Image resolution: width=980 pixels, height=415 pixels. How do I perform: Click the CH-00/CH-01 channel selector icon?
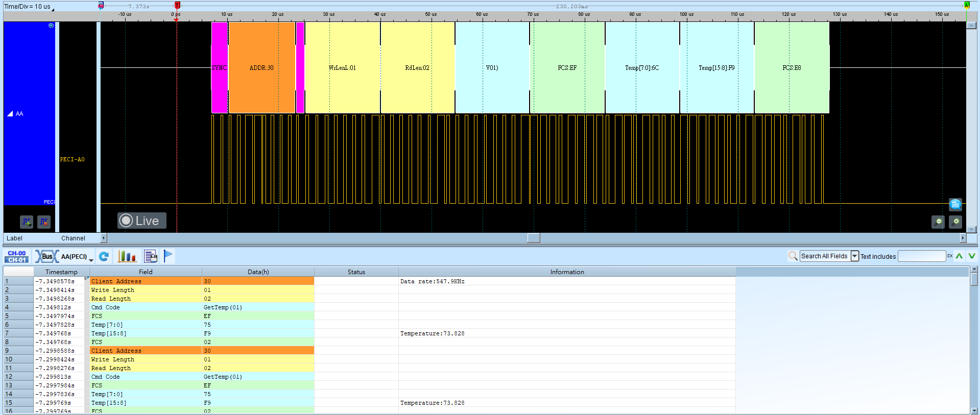(17, 256)
